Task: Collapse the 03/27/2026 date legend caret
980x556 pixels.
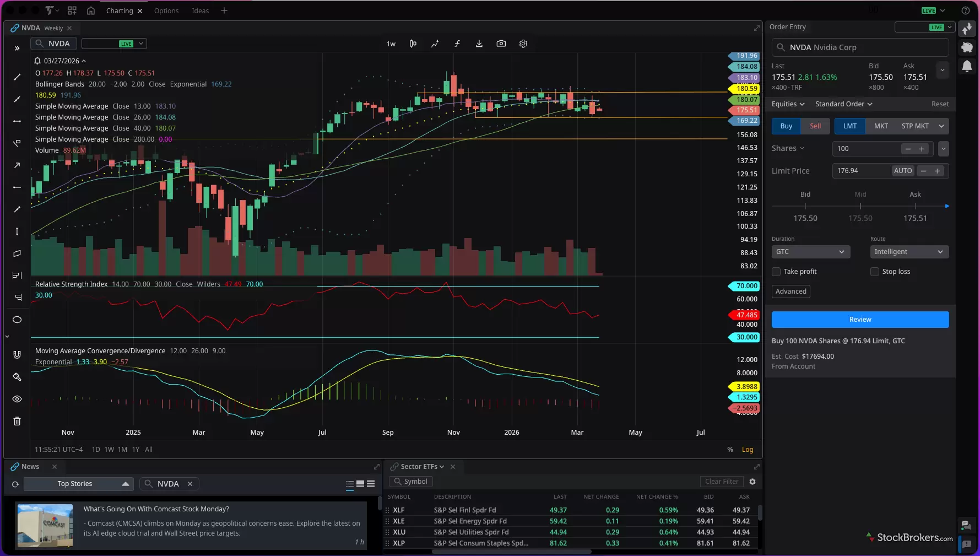Action: pyautogui.click(x=84, y=61)
